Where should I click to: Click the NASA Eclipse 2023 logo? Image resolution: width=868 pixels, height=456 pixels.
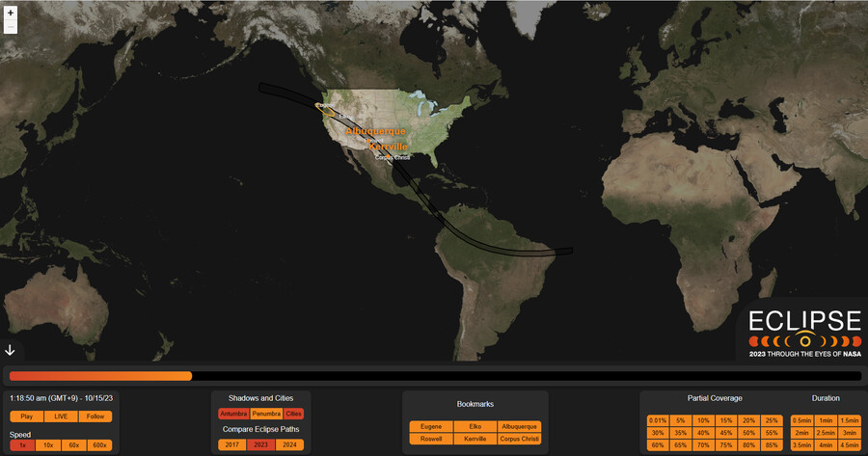coord(804,335)
